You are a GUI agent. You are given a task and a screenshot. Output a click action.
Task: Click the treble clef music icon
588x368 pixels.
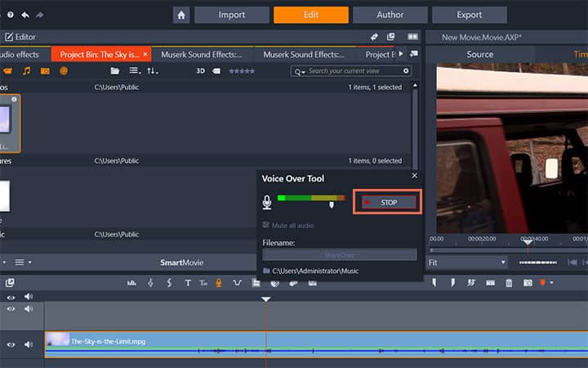coord(150,283)
